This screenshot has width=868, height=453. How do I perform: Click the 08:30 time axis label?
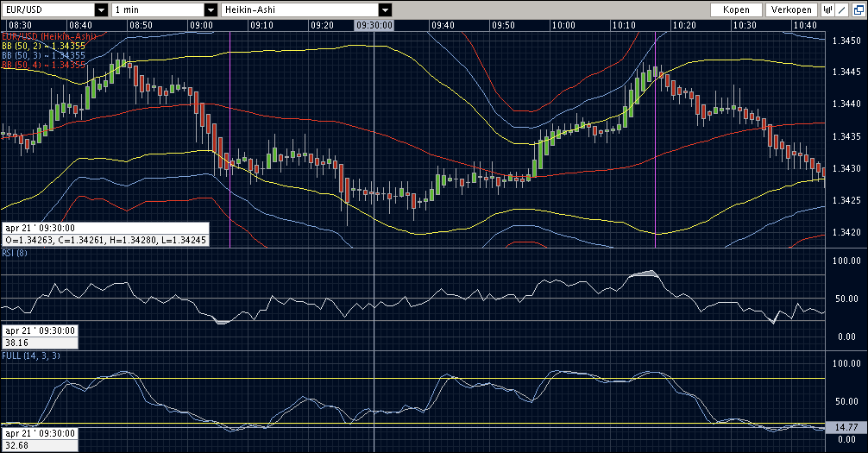pyautogui.click(x=21, y=26)
